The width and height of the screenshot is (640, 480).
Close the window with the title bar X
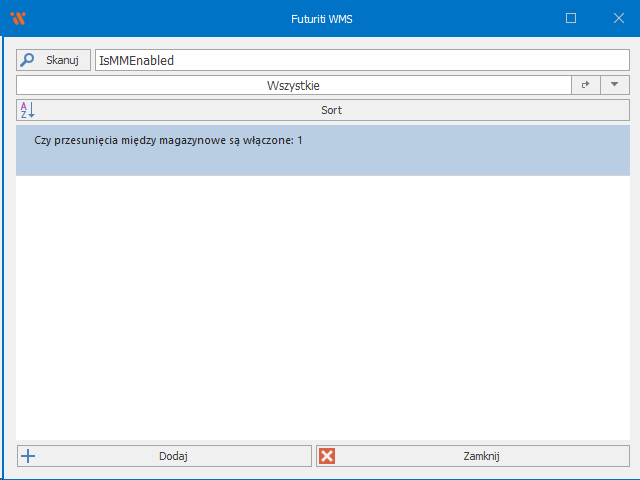617,18
